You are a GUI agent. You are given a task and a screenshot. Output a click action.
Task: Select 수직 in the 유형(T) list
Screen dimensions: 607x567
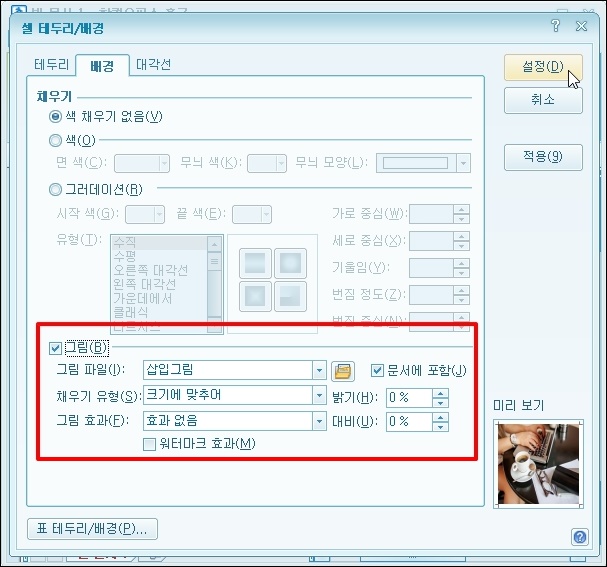click(x=159, y=243)
